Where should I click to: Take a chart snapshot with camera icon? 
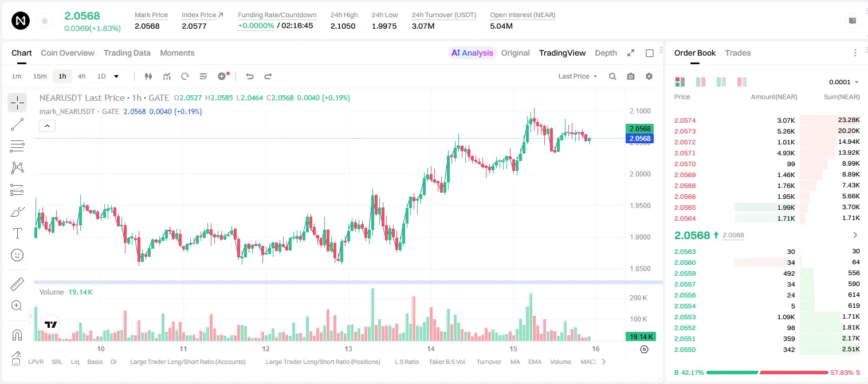pos(631,76)
